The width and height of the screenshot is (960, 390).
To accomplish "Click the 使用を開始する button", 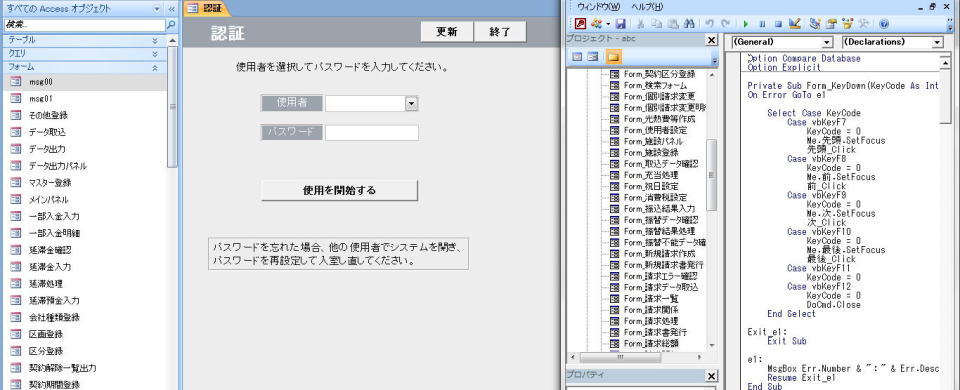I will [x=339, y=190].
